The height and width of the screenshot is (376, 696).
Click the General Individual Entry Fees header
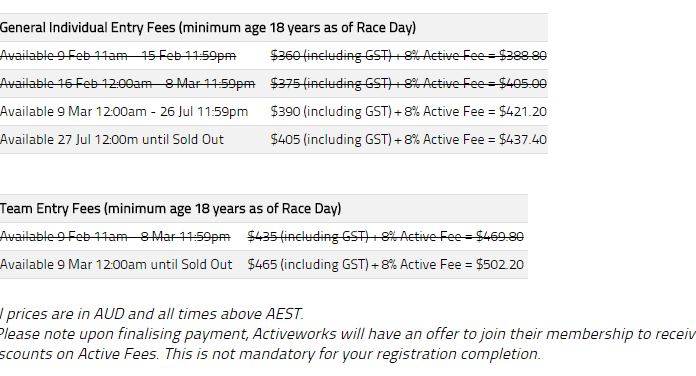click(208, 28)
